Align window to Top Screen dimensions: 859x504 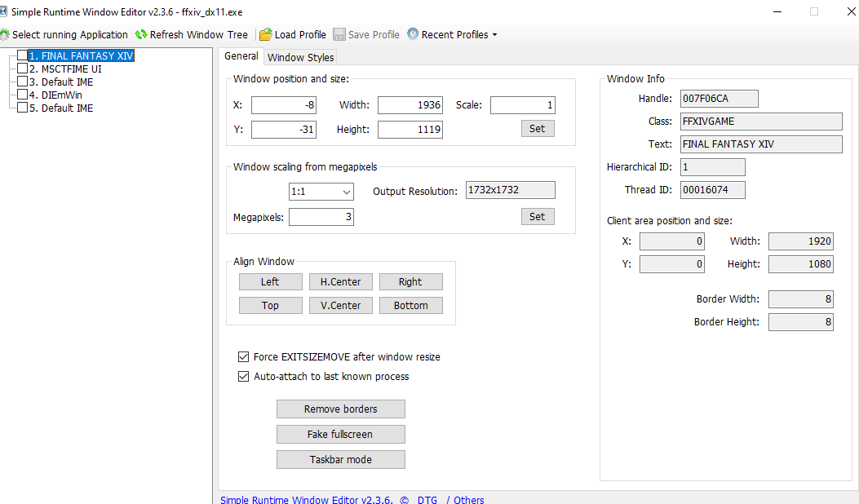coord(270,305)
